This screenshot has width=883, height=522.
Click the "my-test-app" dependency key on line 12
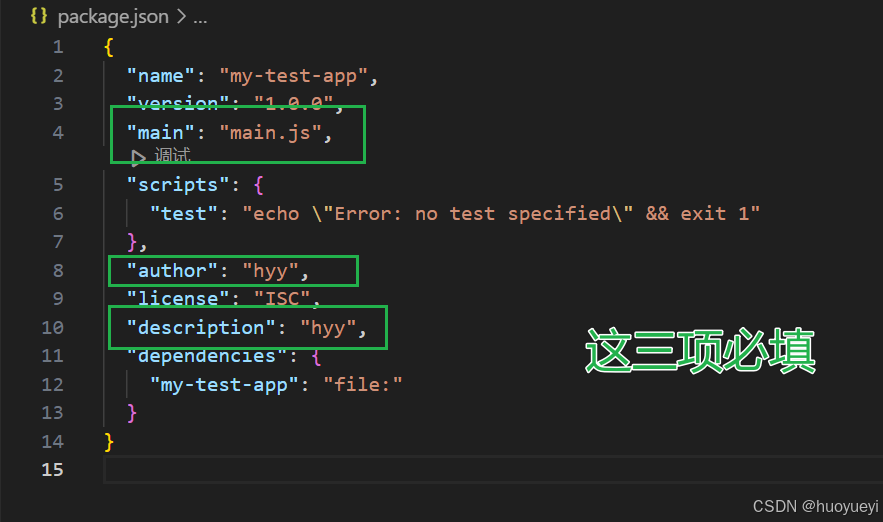pyautogui.click(x=224, y=385)
